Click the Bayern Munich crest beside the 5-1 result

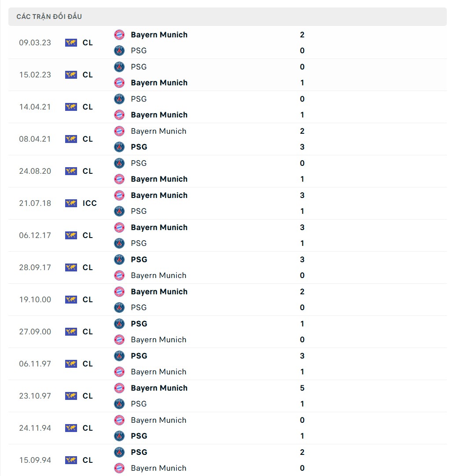pos(119,388)
